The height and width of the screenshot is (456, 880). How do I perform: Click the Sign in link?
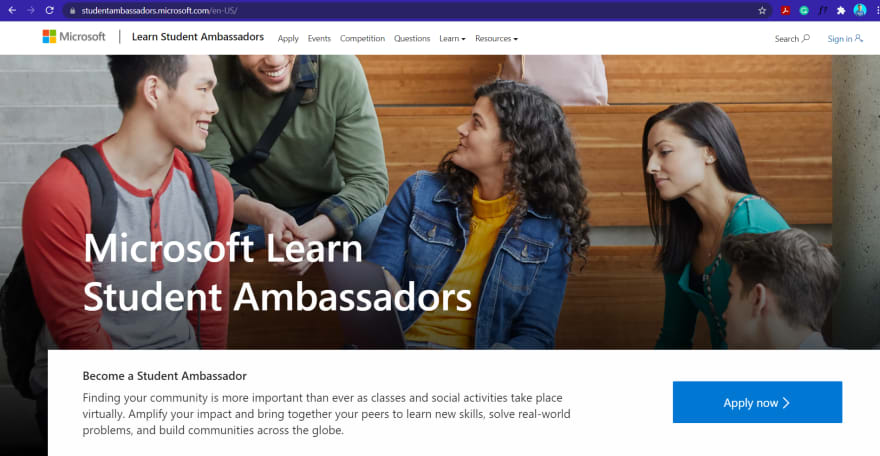[x=845, y=39]
